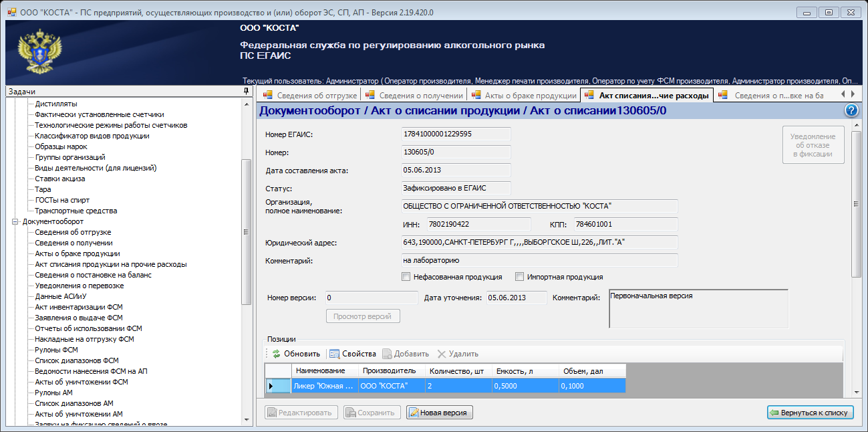Open Рулоны ФСМ tree item

pyautogui.click(x=57, y=350)
